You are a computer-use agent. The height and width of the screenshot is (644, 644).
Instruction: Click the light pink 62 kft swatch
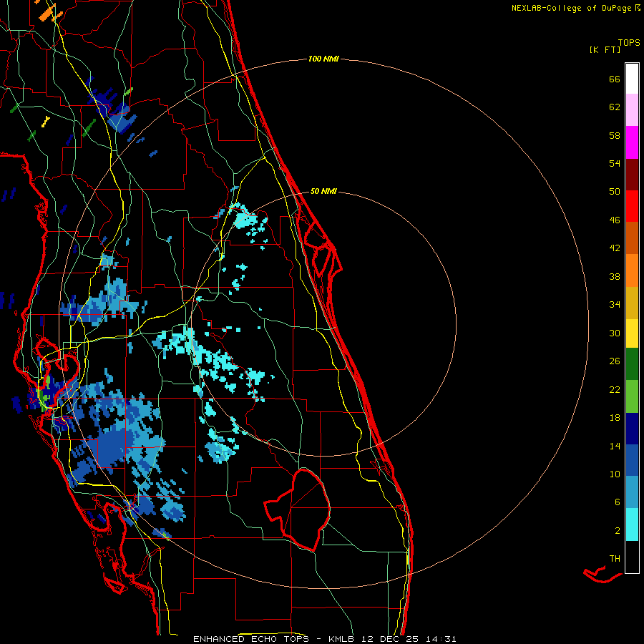(632, 110)
